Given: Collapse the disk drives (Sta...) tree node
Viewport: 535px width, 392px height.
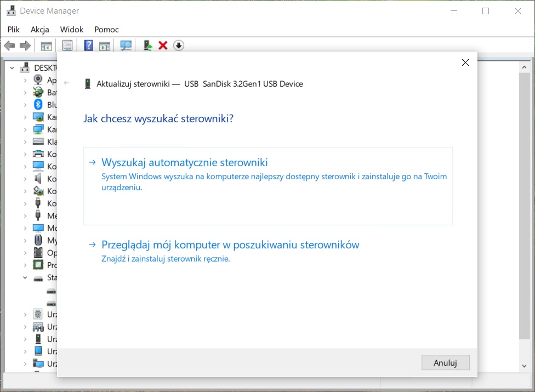Looking at the screenshot, I should point(25,278).
